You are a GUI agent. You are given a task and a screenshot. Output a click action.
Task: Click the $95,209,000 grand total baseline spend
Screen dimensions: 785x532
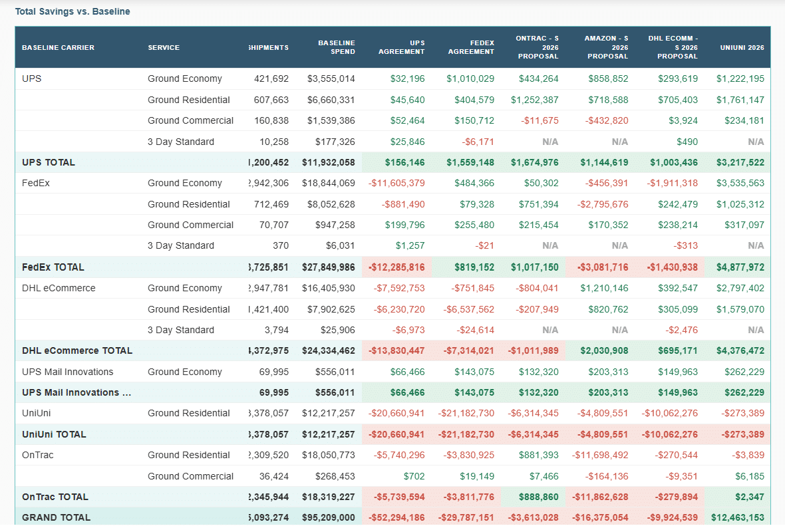click(x=329, y=517)
